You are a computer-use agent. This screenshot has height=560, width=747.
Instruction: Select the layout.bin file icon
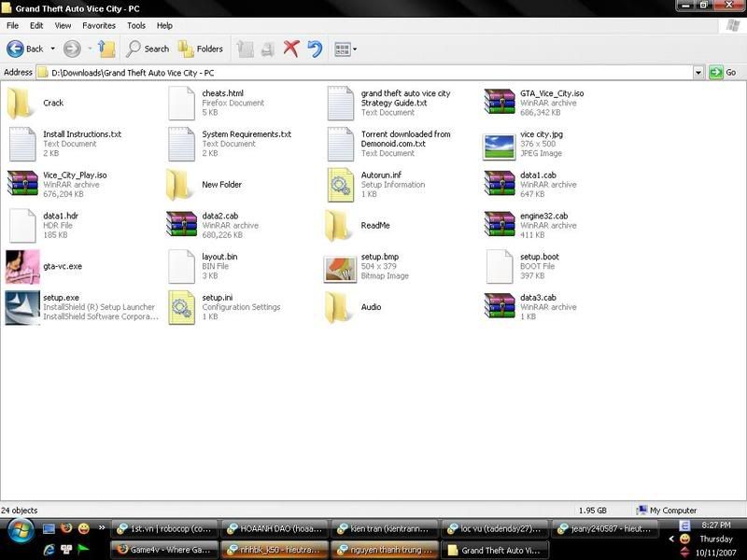(181, 267)
